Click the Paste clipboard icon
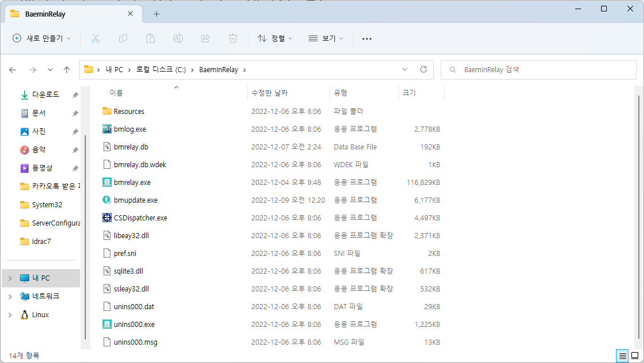 (151, 38)
